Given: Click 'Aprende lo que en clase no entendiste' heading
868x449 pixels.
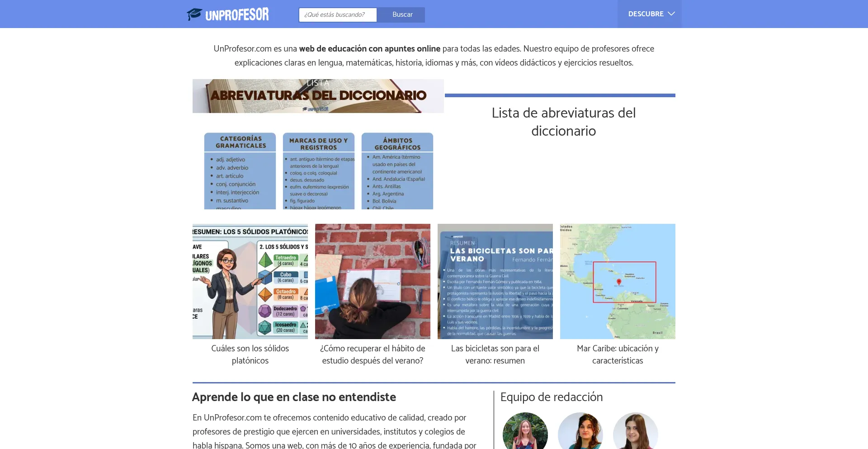Looking at the screenshot, I should point(294,397).
